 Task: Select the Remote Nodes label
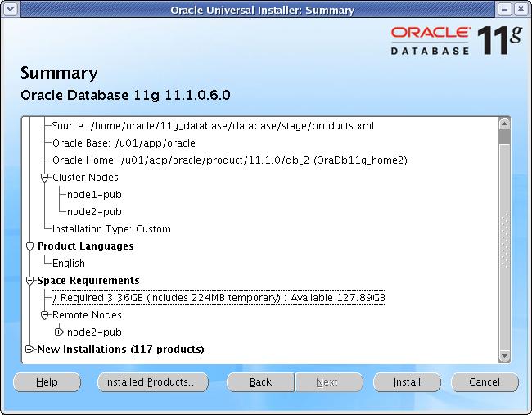(87, 315)
